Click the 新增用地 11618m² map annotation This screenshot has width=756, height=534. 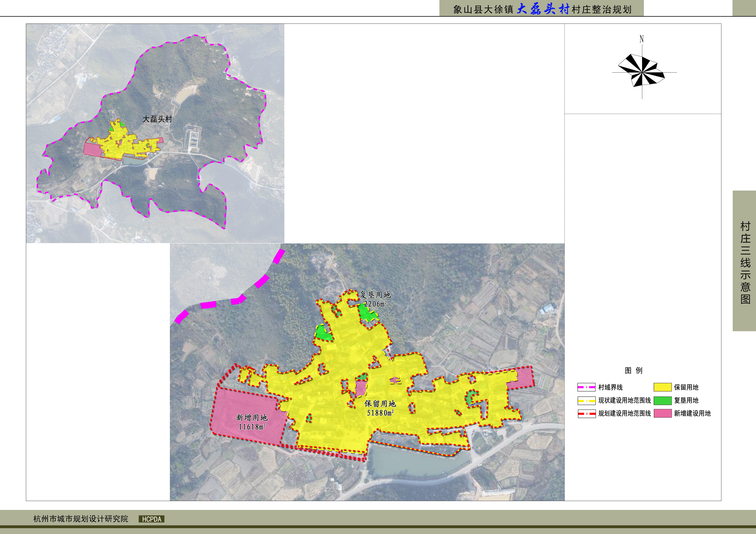click(x=252, y=422)
